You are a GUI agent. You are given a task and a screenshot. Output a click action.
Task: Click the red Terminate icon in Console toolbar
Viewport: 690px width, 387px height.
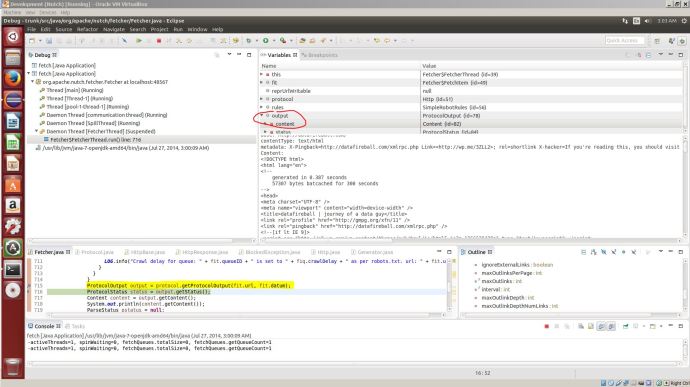(547, 326)
